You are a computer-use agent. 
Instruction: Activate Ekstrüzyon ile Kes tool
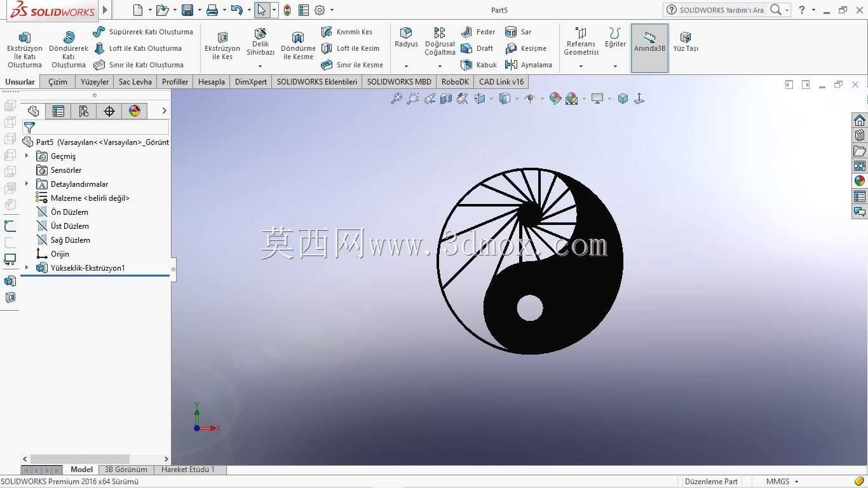(222, 46)
